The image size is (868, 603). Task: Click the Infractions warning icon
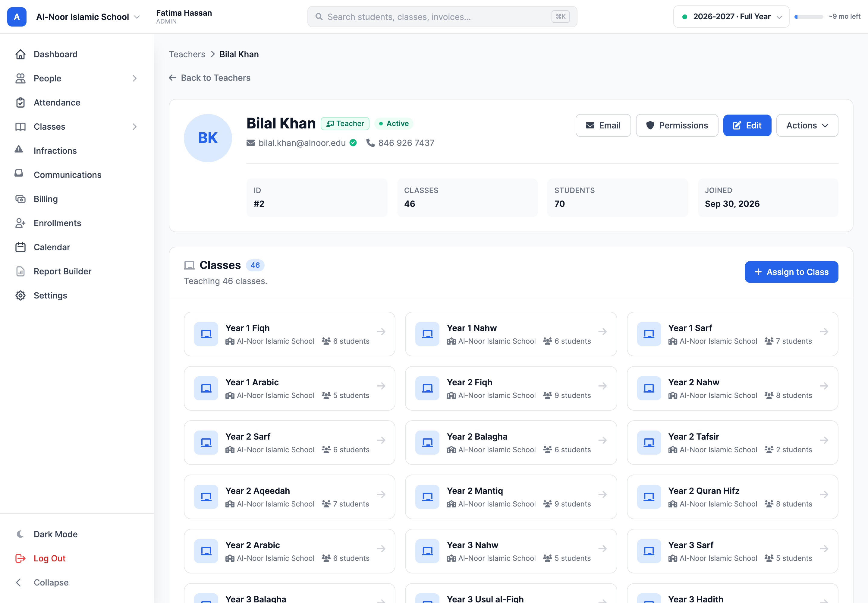19,149
